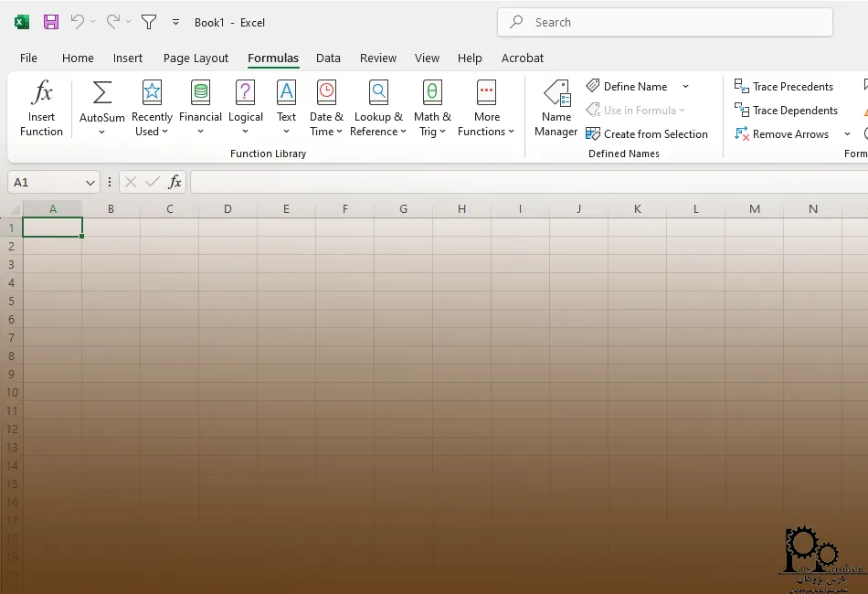The height and width of the screenshot is (594, 868).
Task: Click in the Search box
Action: coord(664,22)
